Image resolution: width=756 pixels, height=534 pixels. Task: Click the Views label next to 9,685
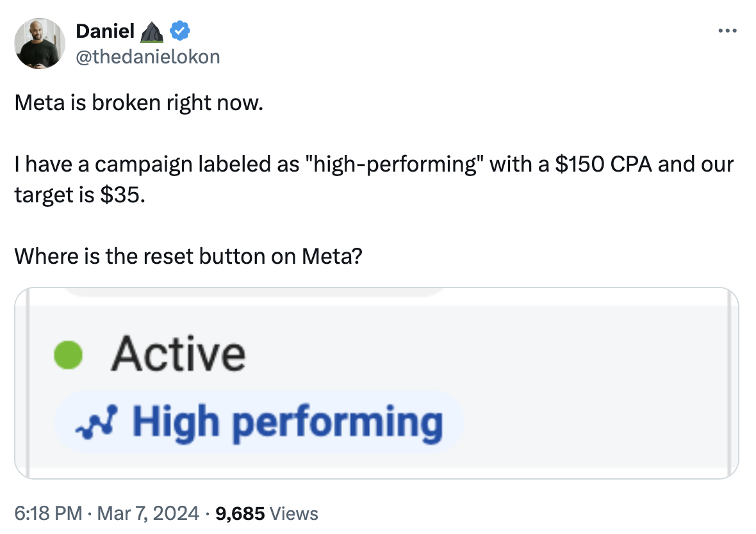point(294,514)
